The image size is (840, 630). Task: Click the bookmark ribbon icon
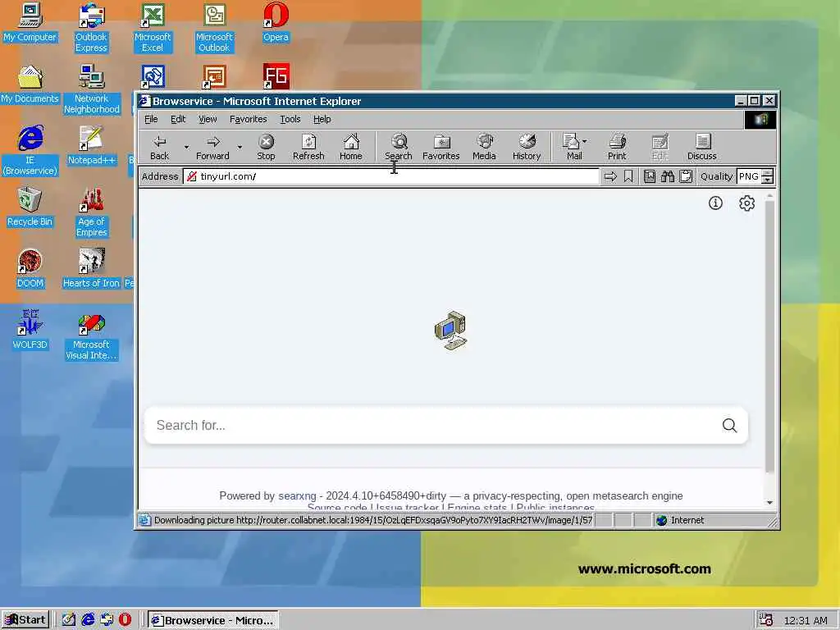tap(628, 176)
